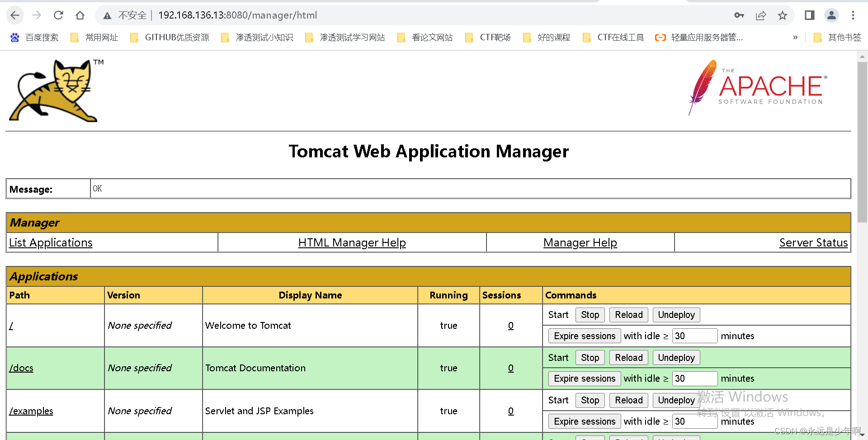Click the not-secure warning icon

coord(107,16)
